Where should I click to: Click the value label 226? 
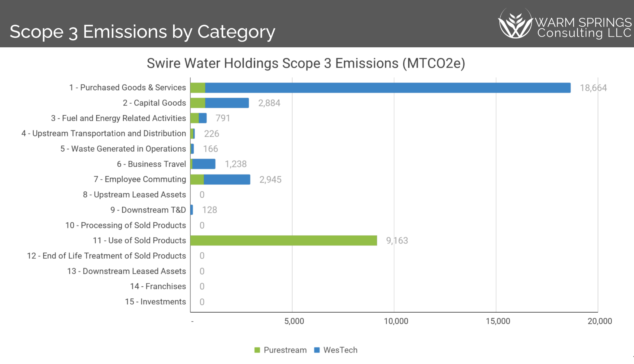pos(211,134)
